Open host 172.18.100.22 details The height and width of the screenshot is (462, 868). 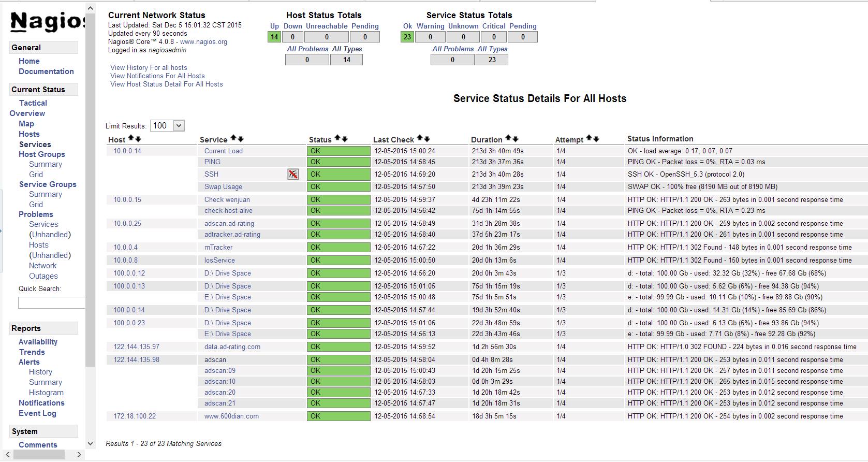pyautogui.click(x=135, y=416)
